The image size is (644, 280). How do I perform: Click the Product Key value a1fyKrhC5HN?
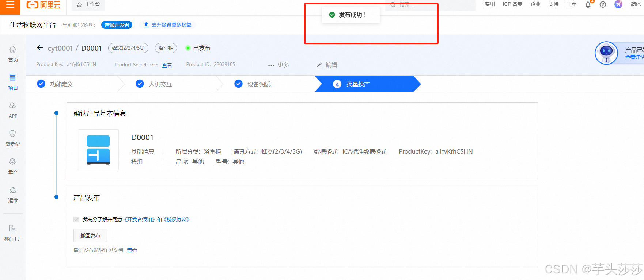click(x=82, y=64)
